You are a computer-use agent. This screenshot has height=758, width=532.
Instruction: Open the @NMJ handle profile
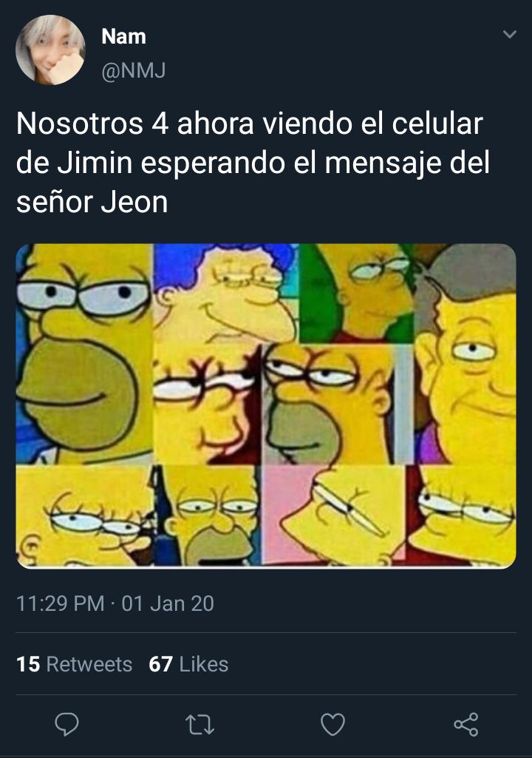[x=133, y=71]
